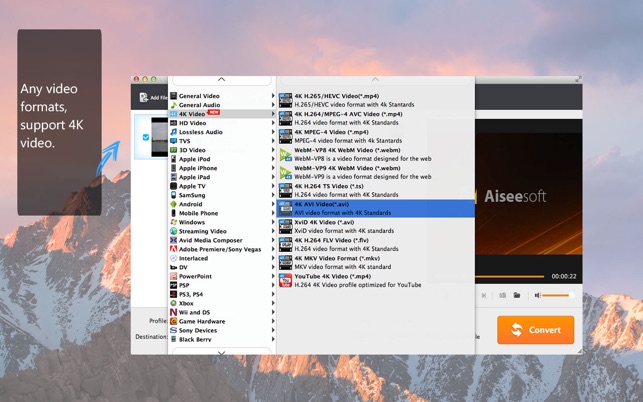Expand the Mobile Phone submenu arrow
The width and height of the screenshot is (643, 402).
pos(273,213)
